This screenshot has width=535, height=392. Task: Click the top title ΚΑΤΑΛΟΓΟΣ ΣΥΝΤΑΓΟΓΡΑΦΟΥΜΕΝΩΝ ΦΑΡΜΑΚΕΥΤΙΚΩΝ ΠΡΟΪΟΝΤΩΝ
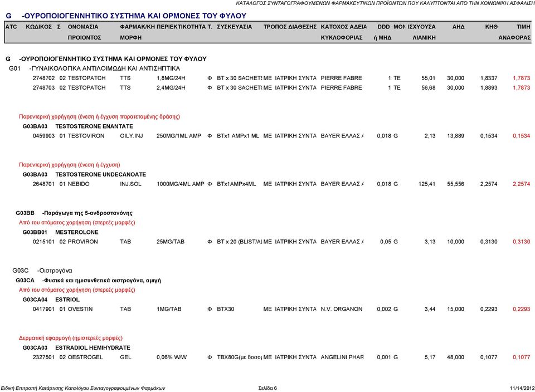tap(385, 3)
